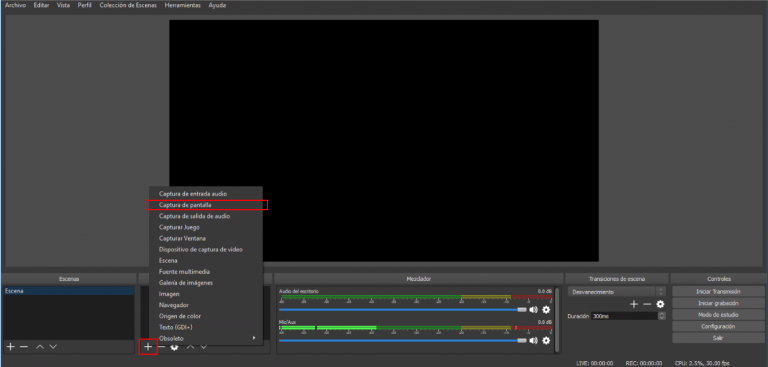
Task: Remove source with the minus icon
Action: (161, 347)
